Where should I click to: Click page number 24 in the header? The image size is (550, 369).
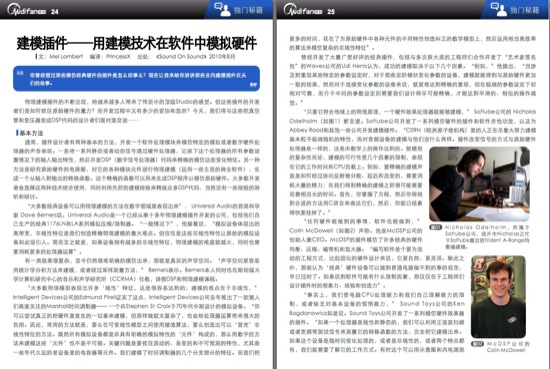[x=54, y=12]
